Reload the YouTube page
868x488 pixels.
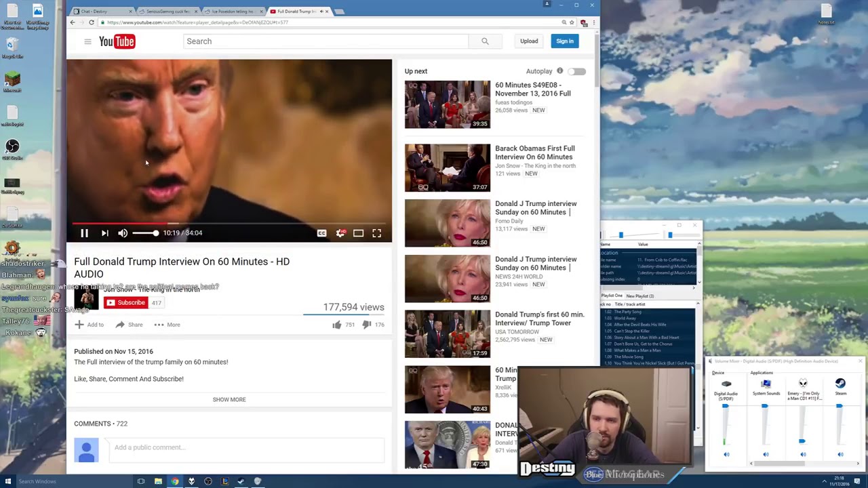(x=92, y=22)
